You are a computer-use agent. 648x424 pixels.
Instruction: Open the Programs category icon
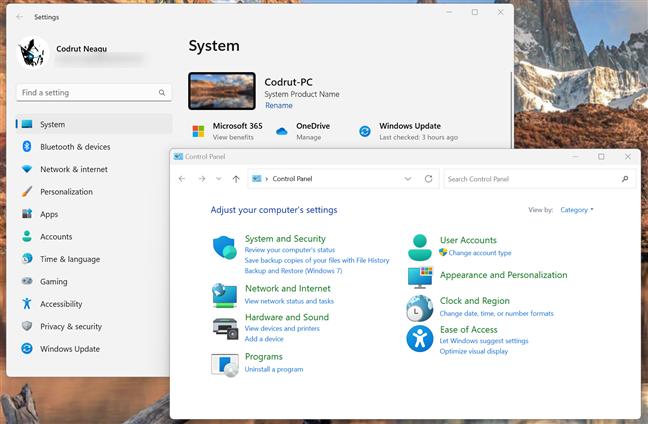(x=225, y=365)
